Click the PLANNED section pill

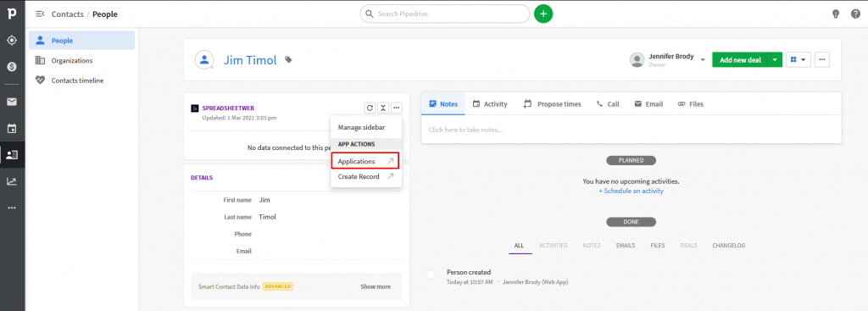[x=631, y=160]
